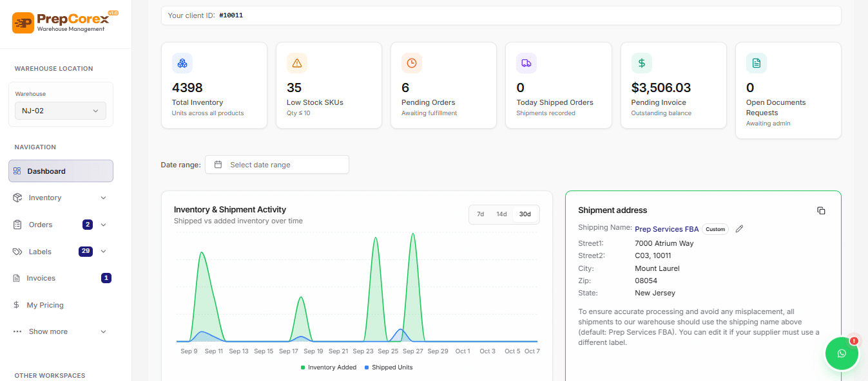This screenshot has width=868, height=381.
Task: Click the state value New Jersey
Action: pyautogui.click(x=655, y=293)
